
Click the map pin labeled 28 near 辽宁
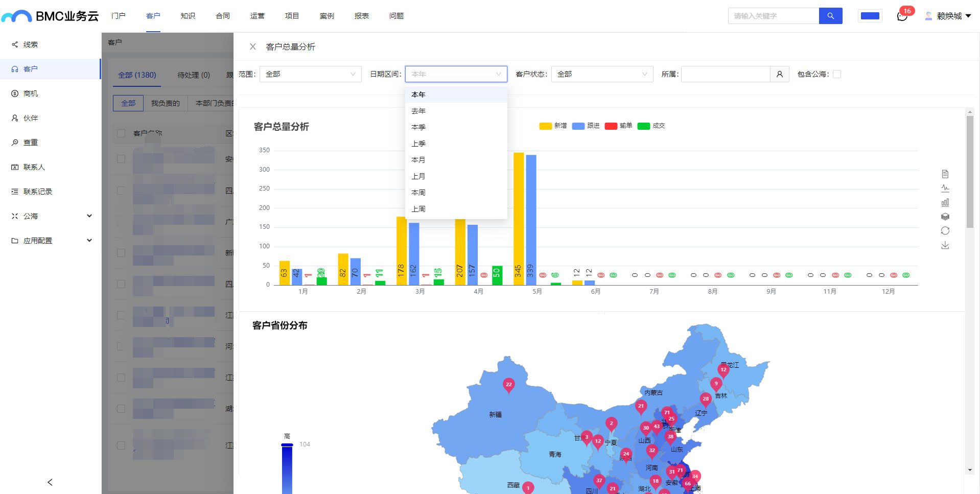tap(706, 399)
